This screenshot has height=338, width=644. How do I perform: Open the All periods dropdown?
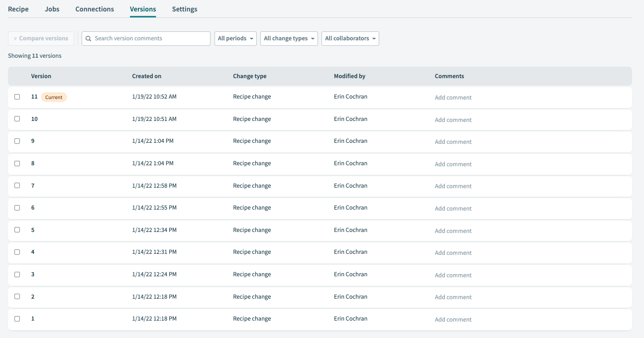[236, 38]
